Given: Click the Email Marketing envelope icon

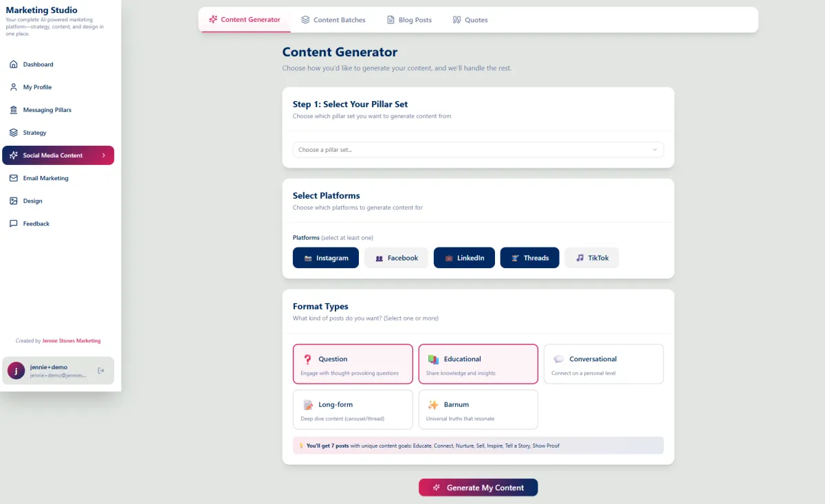Looking at the screenshot, I should coord(14,178).
